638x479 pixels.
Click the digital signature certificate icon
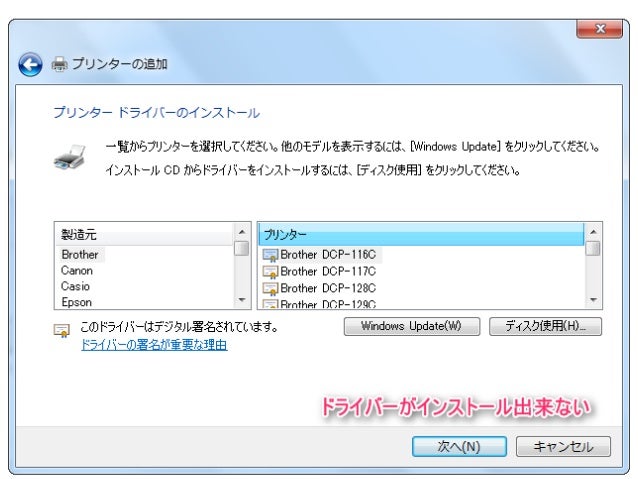(62, 330)
